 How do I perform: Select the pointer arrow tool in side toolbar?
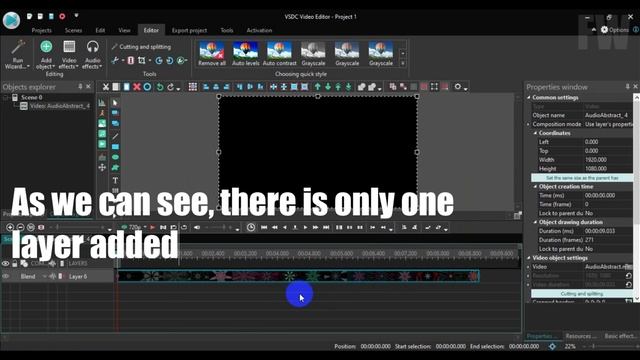pyautogui.click(x=115, y=102)
